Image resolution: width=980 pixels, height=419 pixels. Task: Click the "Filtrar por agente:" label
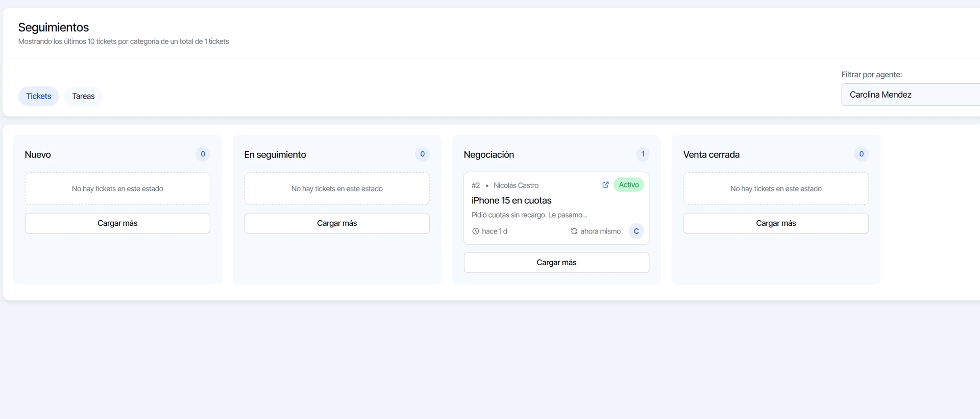(x=872, y=75)
